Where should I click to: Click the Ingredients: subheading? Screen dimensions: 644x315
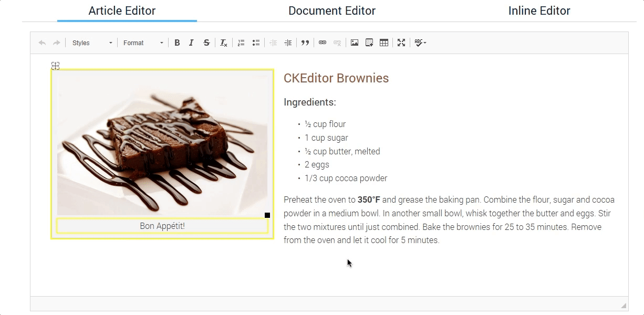pyautogui.click(x=310, y=102)
